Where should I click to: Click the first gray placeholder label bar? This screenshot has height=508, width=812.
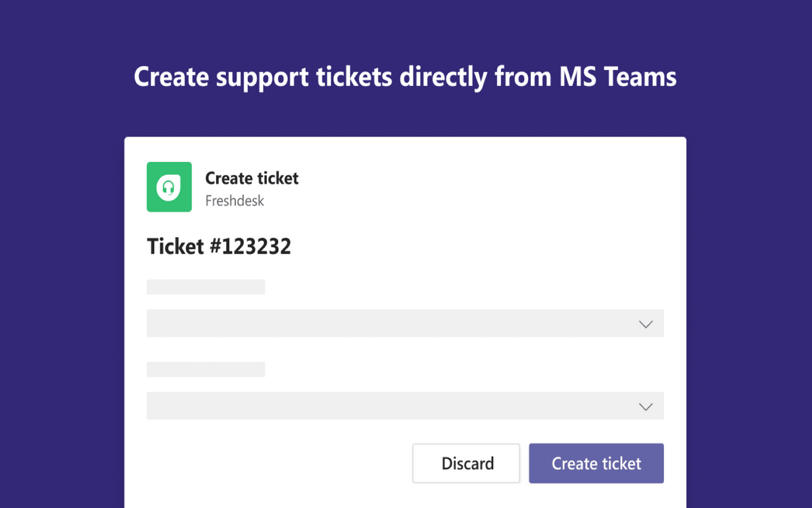coord(205,287)
